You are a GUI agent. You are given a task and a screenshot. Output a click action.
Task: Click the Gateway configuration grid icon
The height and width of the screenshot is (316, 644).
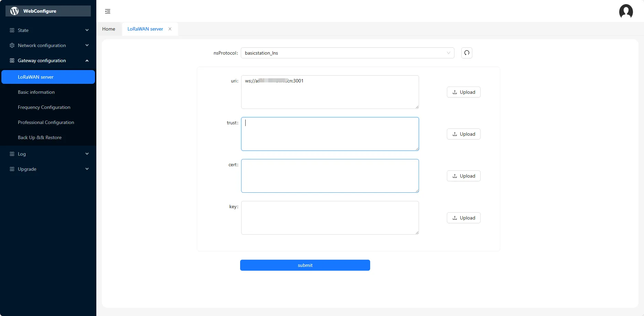coord(12,60)
